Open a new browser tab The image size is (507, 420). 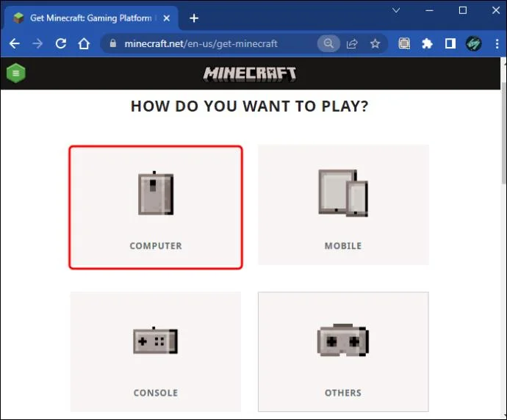point(194,18)
